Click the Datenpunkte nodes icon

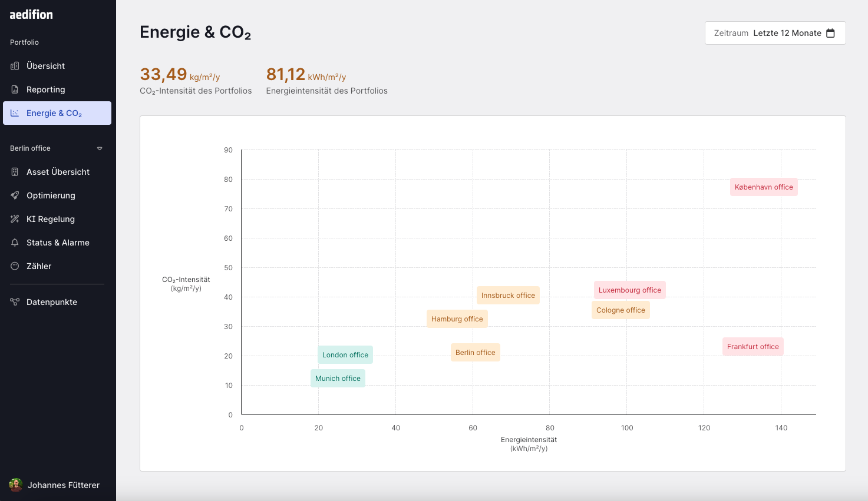pyautogui.click(x=15, y=302)
